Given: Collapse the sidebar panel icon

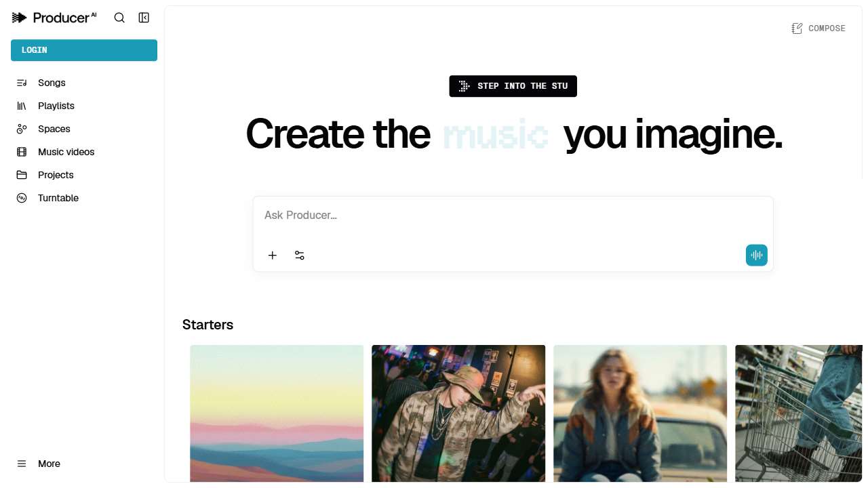Looking at the screenshot, I should [x=144, y=18].
